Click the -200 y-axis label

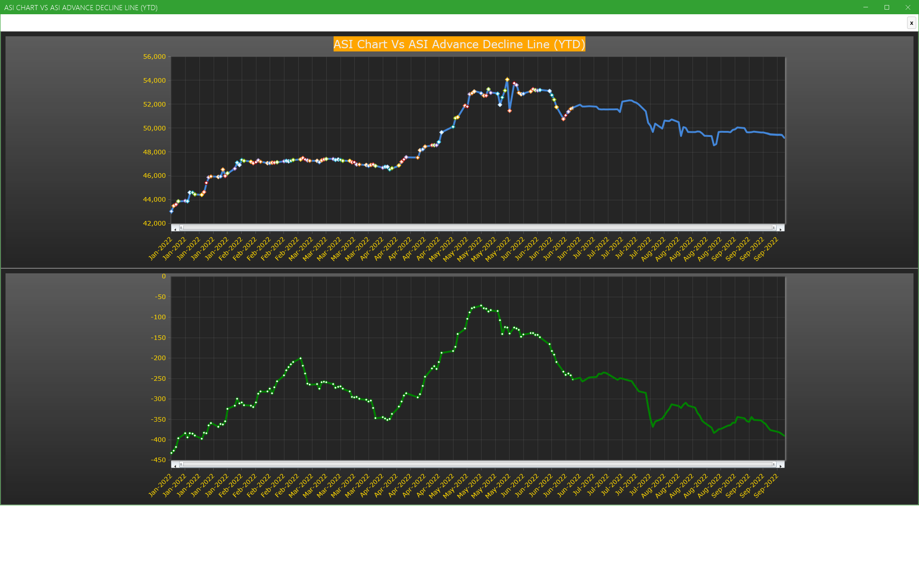click(159, 358)
